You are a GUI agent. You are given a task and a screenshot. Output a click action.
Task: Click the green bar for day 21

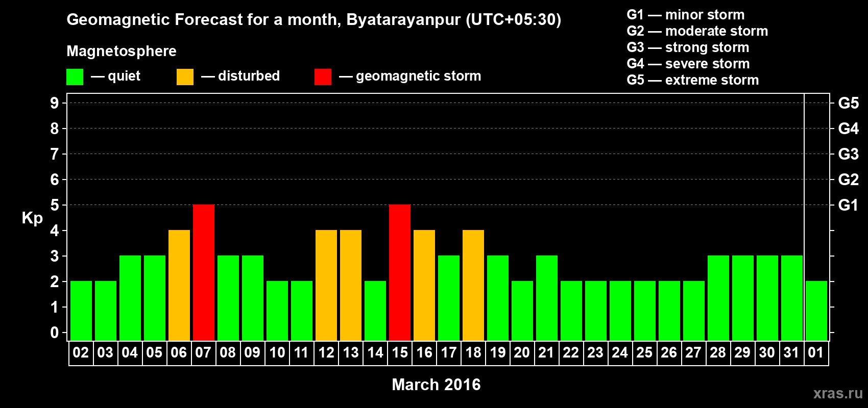coord(547,298)
